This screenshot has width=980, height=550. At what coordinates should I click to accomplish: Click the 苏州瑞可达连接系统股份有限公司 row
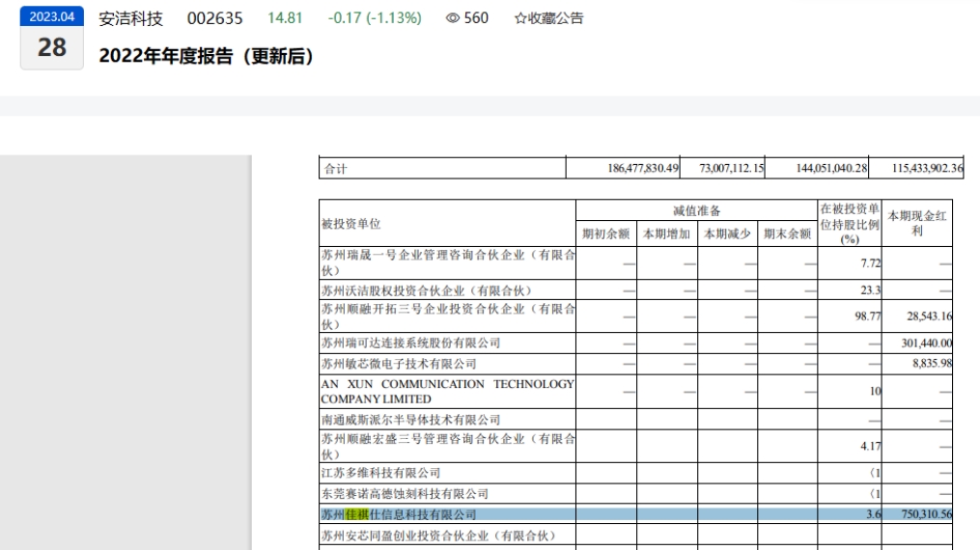[x=411, y=343]
